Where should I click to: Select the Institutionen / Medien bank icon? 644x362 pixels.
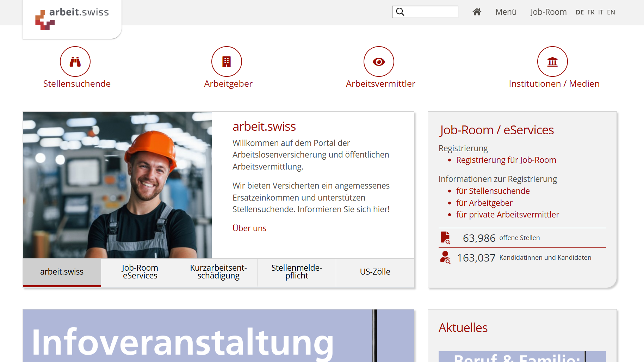coord(552,61)
